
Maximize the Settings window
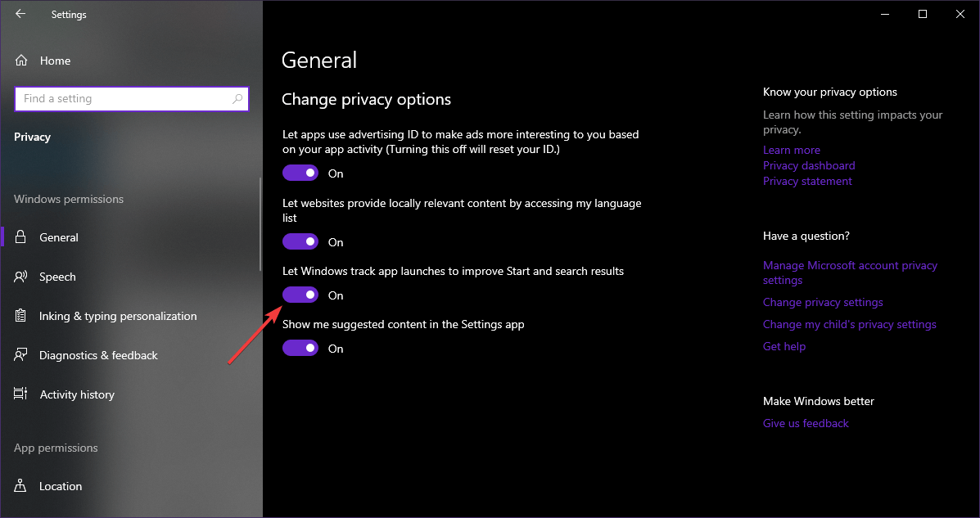click(x=923, y=14)
